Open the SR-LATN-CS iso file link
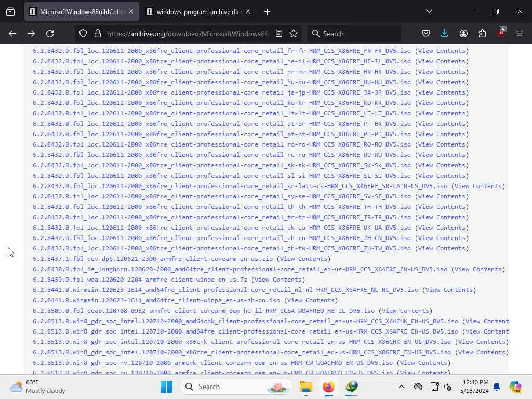Image resolution: width=532 pixels, height=399 pixels. point(240,186)
